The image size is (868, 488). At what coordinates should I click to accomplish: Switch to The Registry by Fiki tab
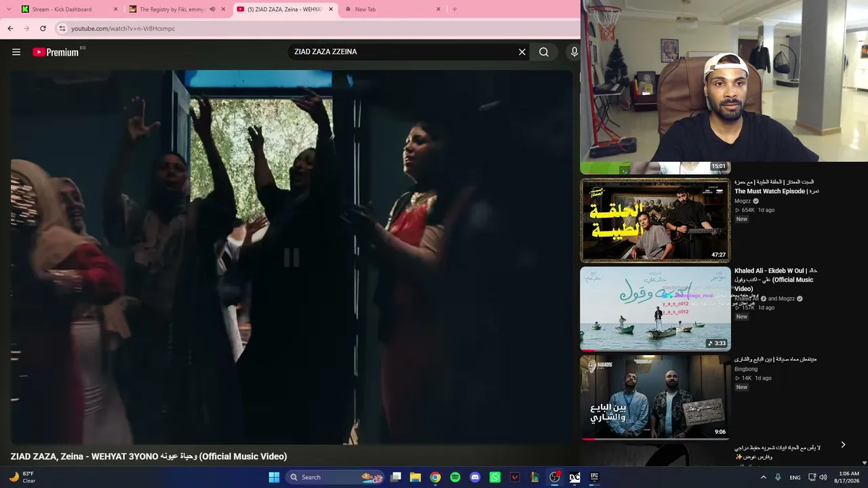click(177, 9)
